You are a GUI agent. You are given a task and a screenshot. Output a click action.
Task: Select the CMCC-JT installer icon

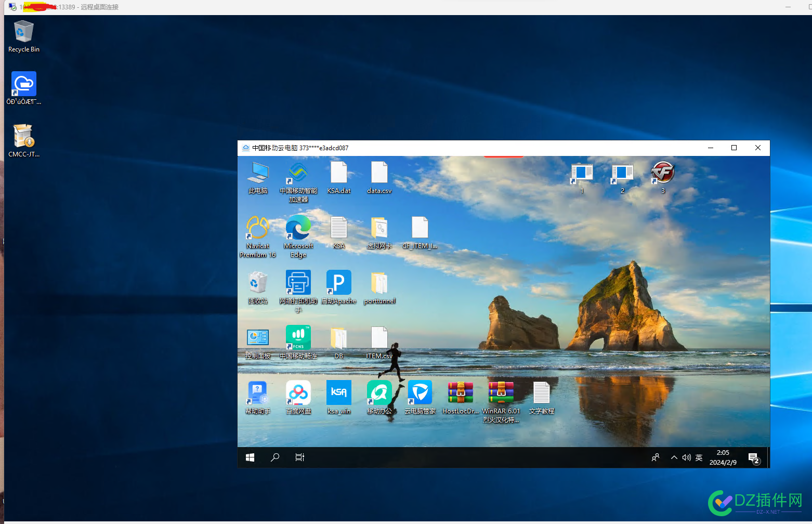point(23,136)
